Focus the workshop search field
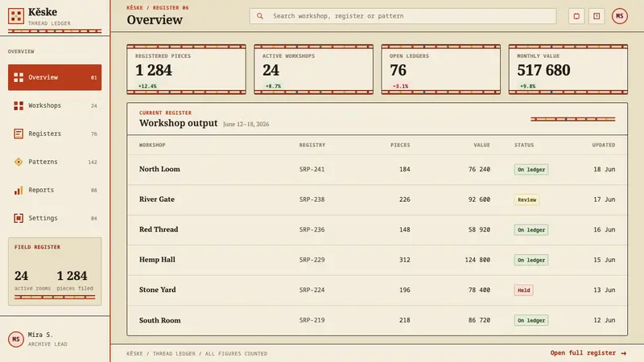 coord(403,16)
